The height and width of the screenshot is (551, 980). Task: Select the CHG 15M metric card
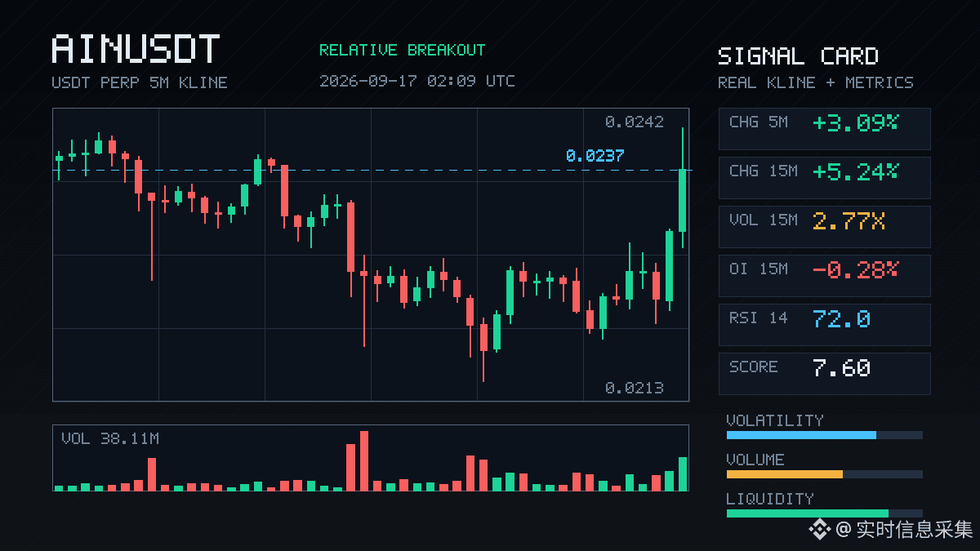point(824,178)
